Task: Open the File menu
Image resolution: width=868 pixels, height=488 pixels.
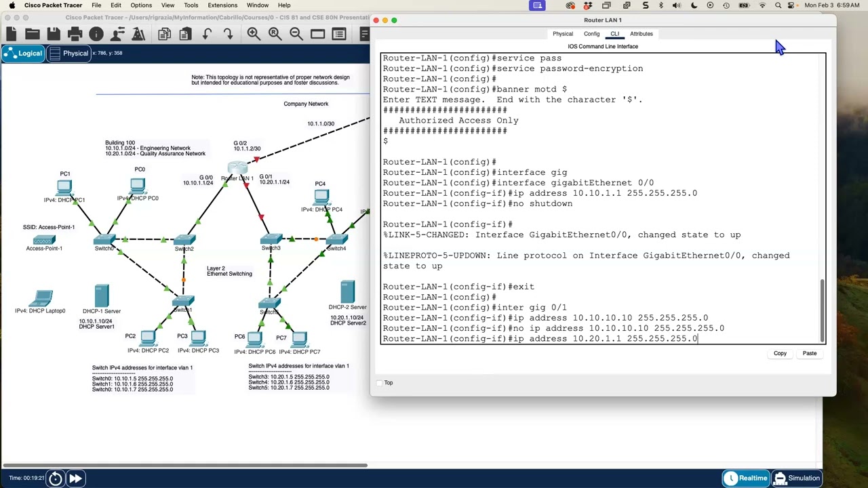Action: 96,5
